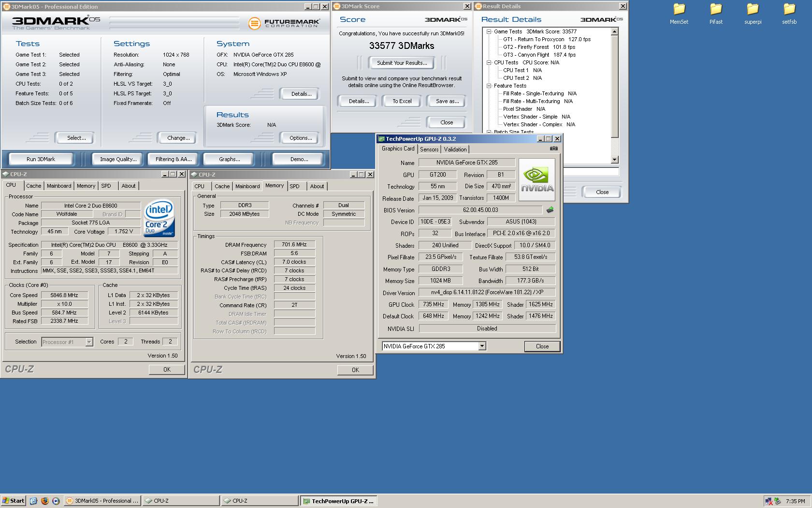Screen dimensions: 812x508
Task: Select GT3 - Canyon Flight result row
Action: pyautogui.click(x=539, y=55)
